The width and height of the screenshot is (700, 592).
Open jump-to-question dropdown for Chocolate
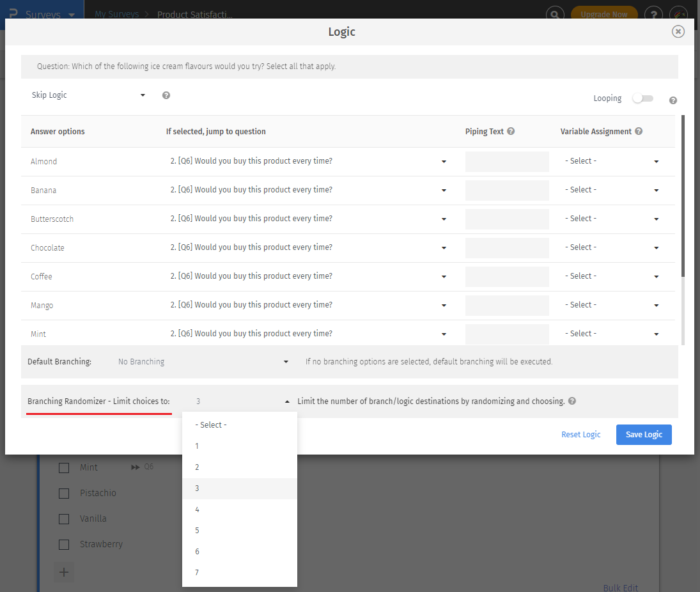pos(308,248)
